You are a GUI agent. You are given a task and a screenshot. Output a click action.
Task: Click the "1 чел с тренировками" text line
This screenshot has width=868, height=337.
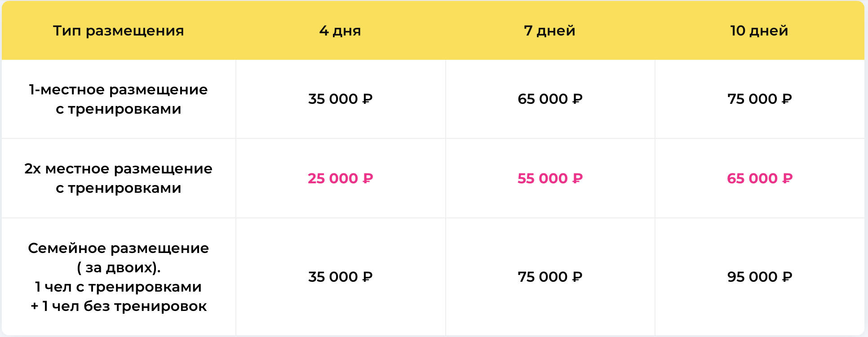[119, 287]
